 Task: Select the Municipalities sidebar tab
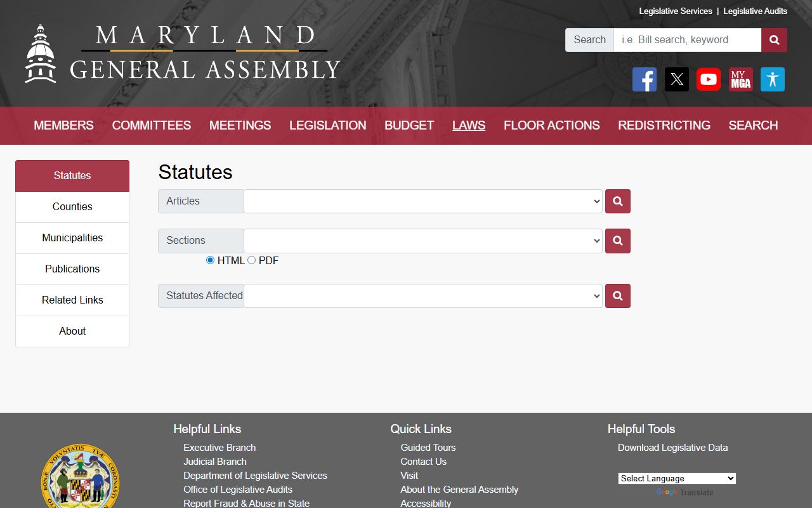point(72,238)
